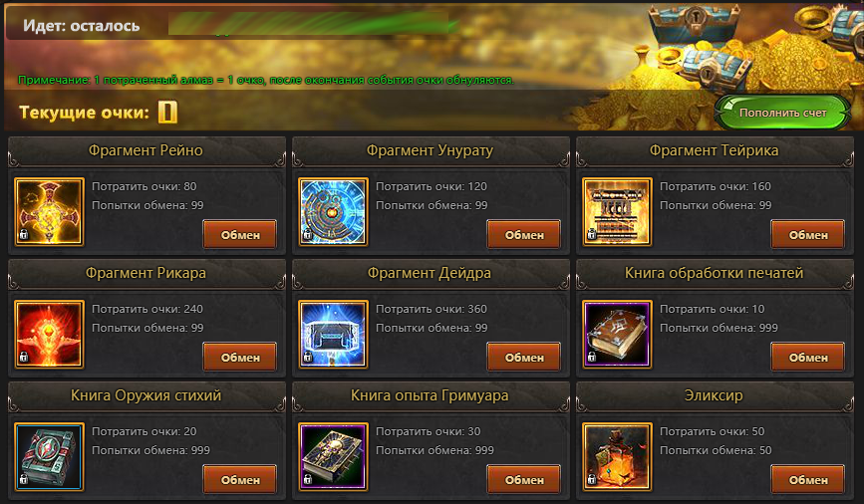Exchange points for Книга Оружия стихий
This screenshot has width=864, height=504.
(x=240, y=480)
